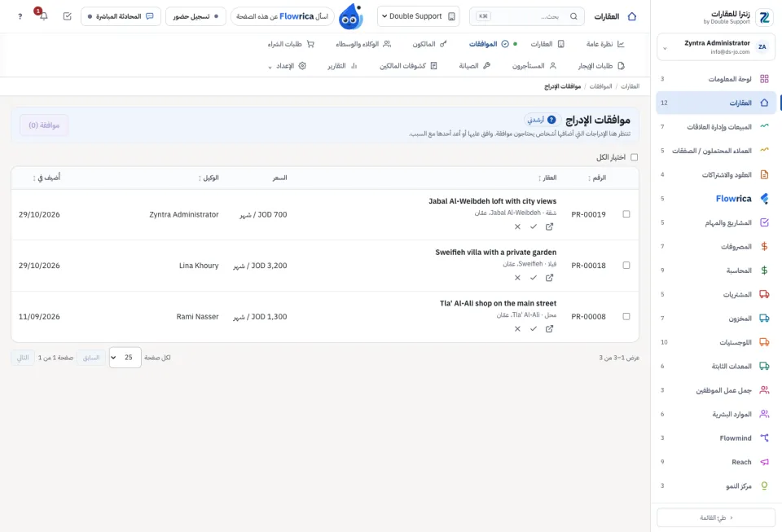Open Sweifieh villa with a private garden
The width and height of the screenshot is (782, 532).
[x=496, y=253]
